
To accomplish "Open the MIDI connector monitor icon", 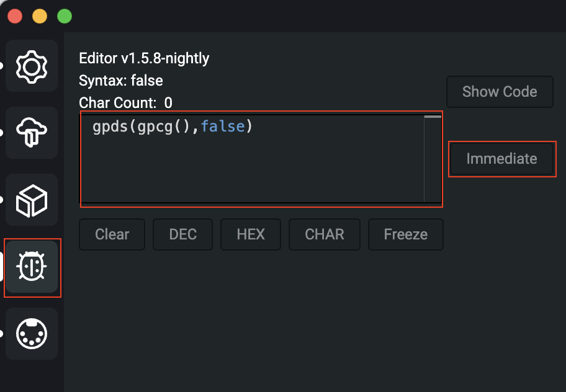I will [x=32, y=334].
